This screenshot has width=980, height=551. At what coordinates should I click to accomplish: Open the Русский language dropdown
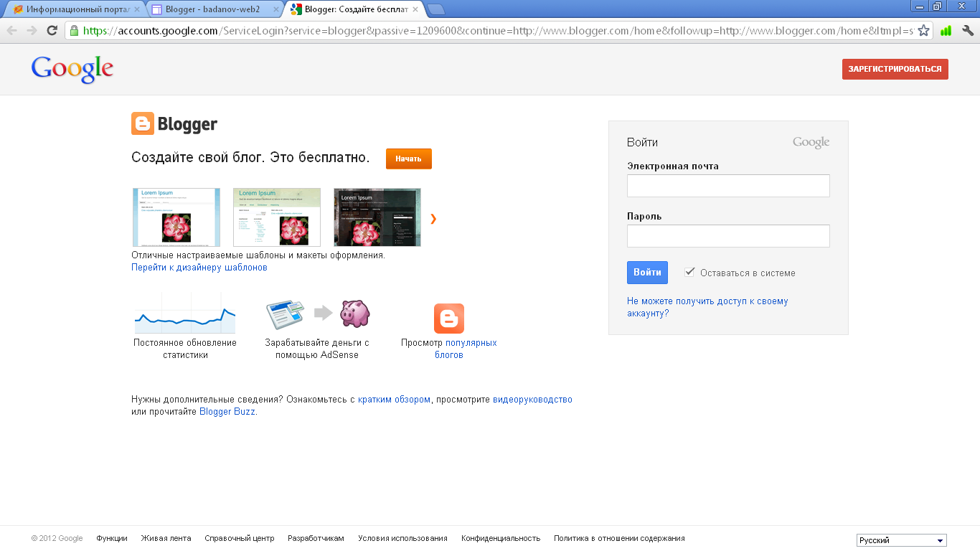[x=901, y=540]
